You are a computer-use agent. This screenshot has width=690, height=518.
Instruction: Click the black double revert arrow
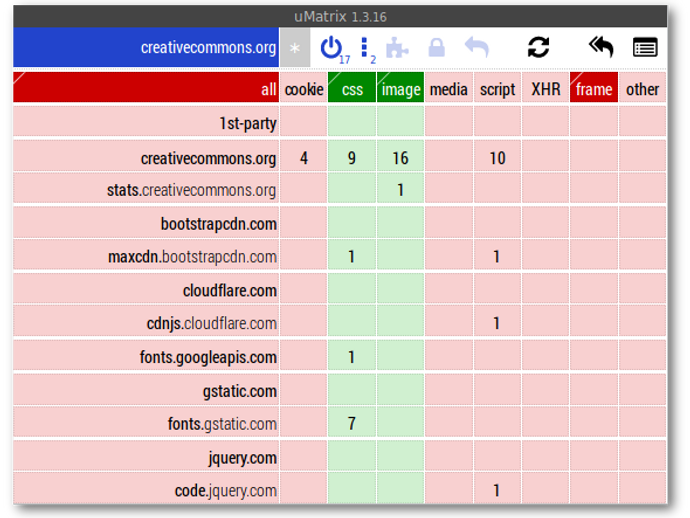click(602, 47)
